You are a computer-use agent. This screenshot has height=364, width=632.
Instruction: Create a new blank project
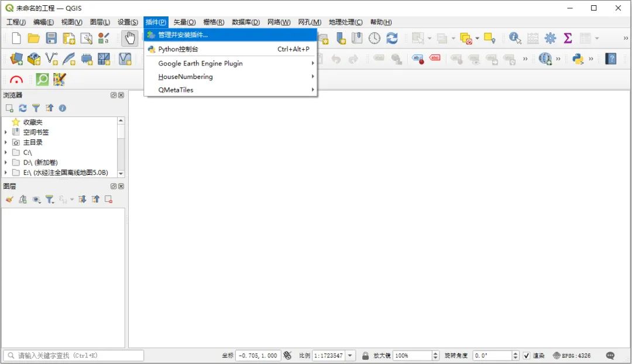tap(16, 38)
